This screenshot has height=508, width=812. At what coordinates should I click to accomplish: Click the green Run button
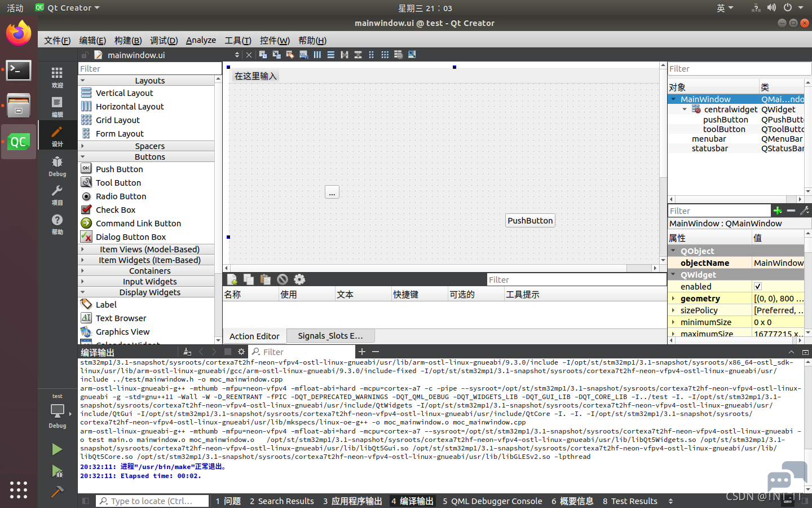coord(57,449)
